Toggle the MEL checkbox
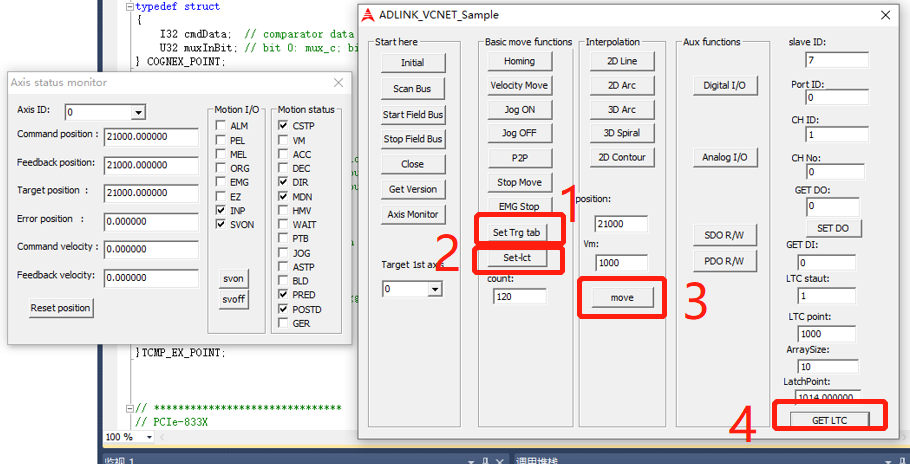The height and width of the screenshot is (464, 910). [221, 154]
